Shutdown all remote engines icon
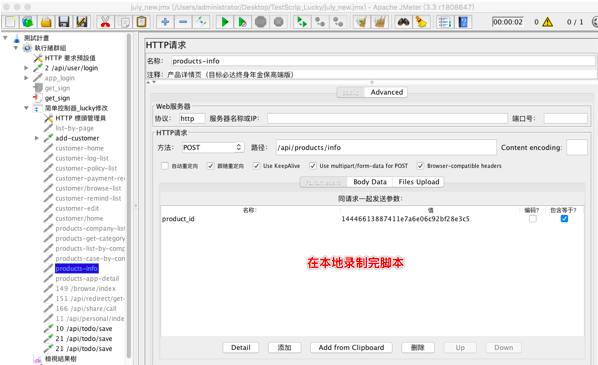Screen dimensions: 598x365 tap(338, 22)
